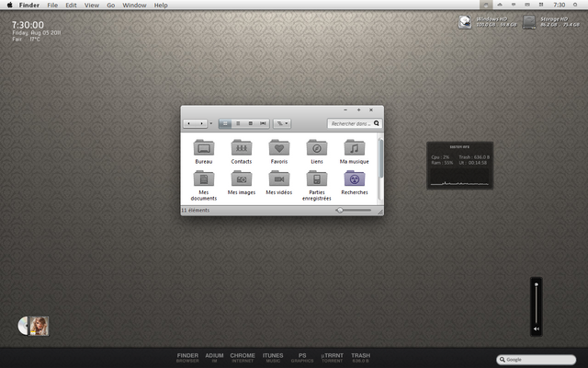588x368 pixels.
Task: Launch ITUNES from the bottom dock
Action: pyautogui.click(x=272, y=357)
